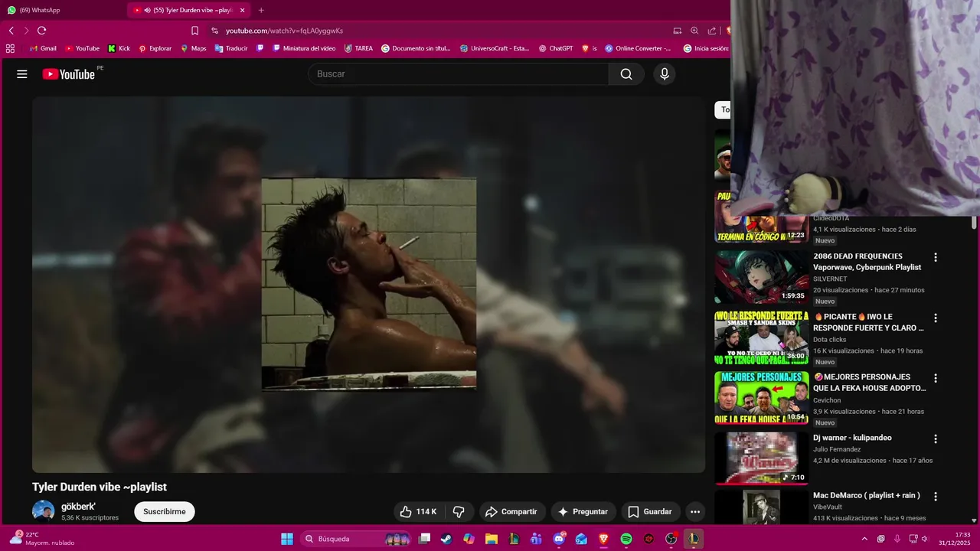Go back in browser history
The image size is (980, 551).
pos(11,31)
